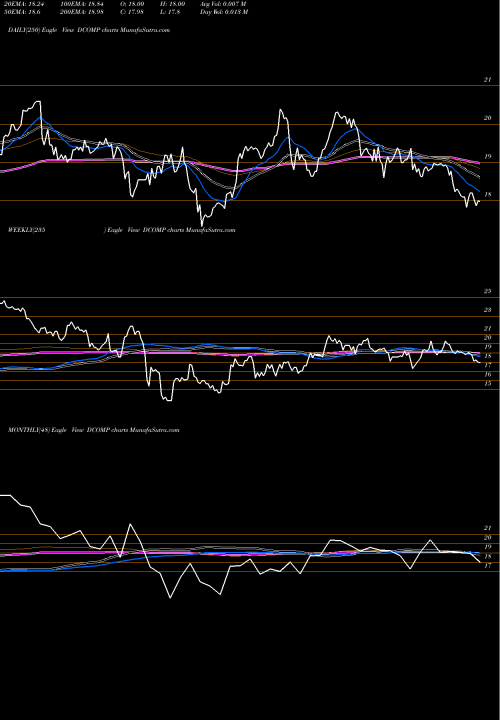Image resolution: width=500 pixels, height=720 pixels.
Task: Click axis label 21 on monthly chart
Action: (488, 529)
